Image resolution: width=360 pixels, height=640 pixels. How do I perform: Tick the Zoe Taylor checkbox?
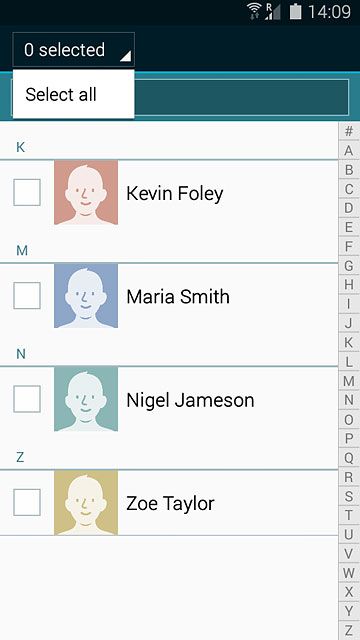pyautogui.click(x=27, y=502)
